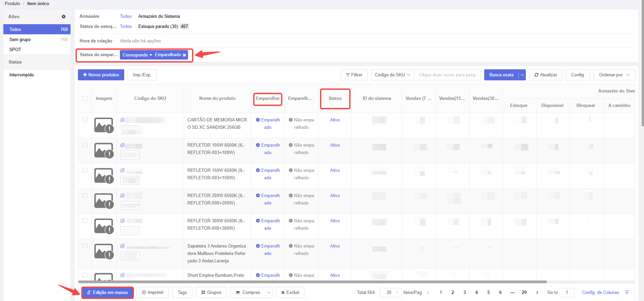Click the Imprimir printer button
This screenshot has height=301, width=644.
coord(152,292)
